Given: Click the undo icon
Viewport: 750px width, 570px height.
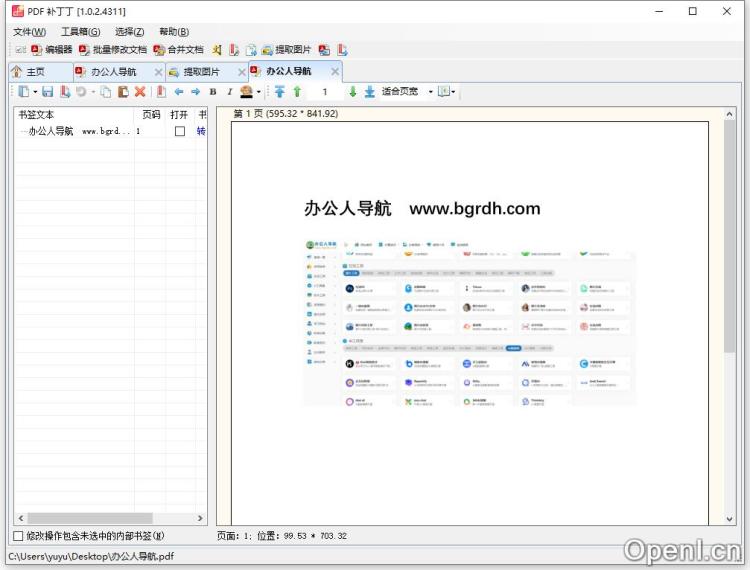Looking at the screenshot, I should click(x=81, y=91).
